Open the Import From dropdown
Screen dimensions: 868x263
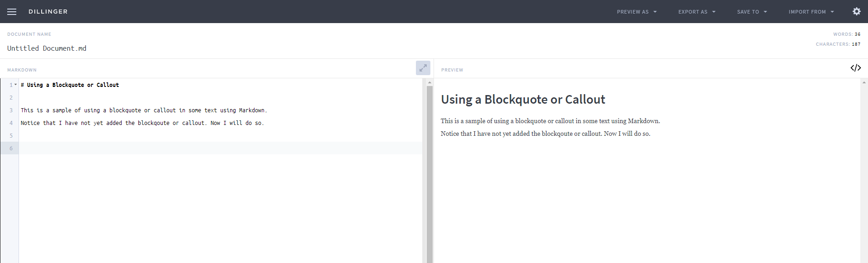pos(811,12)
